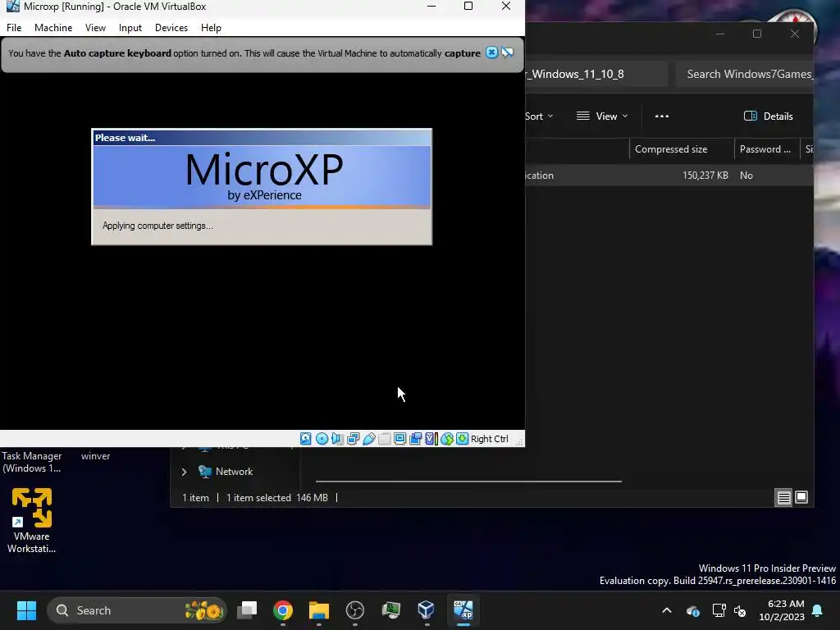
Task: Open the Input menu in VirtualBox
Action: [x=130, y=28]
